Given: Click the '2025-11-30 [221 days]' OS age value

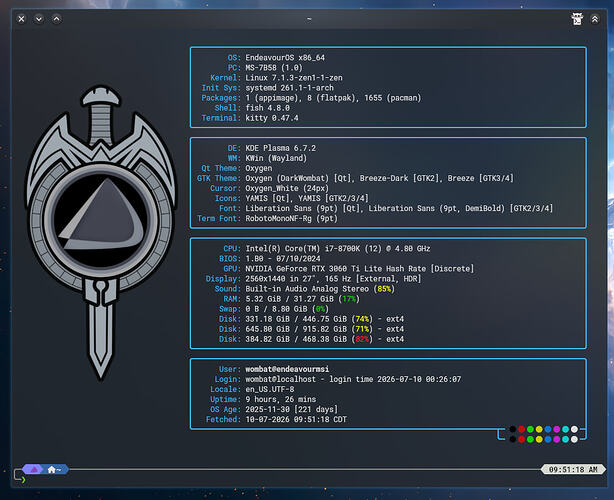Looking at the screenshot, I should (x=291, y=409).
